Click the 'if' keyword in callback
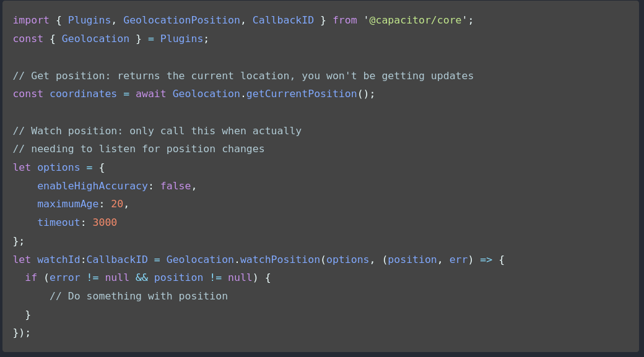This screenshot has width=644, height=357. point(31,278)
